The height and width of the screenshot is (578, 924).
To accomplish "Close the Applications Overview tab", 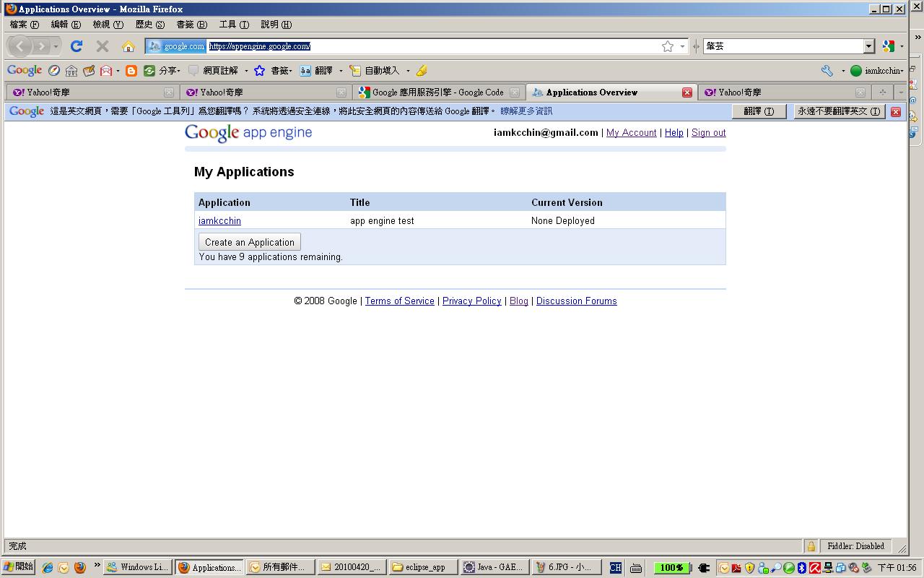I will 687,92.
